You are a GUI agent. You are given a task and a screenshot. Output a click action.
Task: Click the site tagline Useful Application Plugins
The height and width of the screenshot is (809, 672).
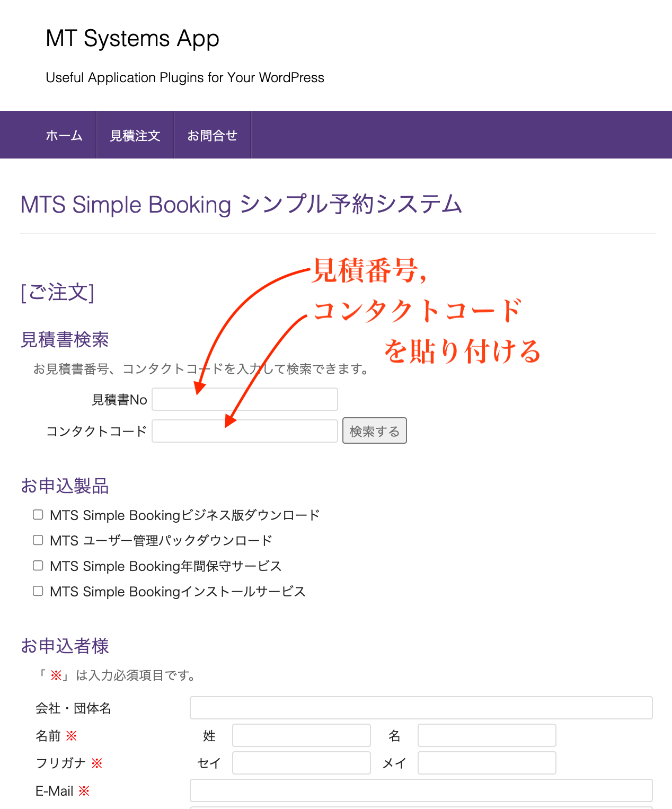coord(185,77)
